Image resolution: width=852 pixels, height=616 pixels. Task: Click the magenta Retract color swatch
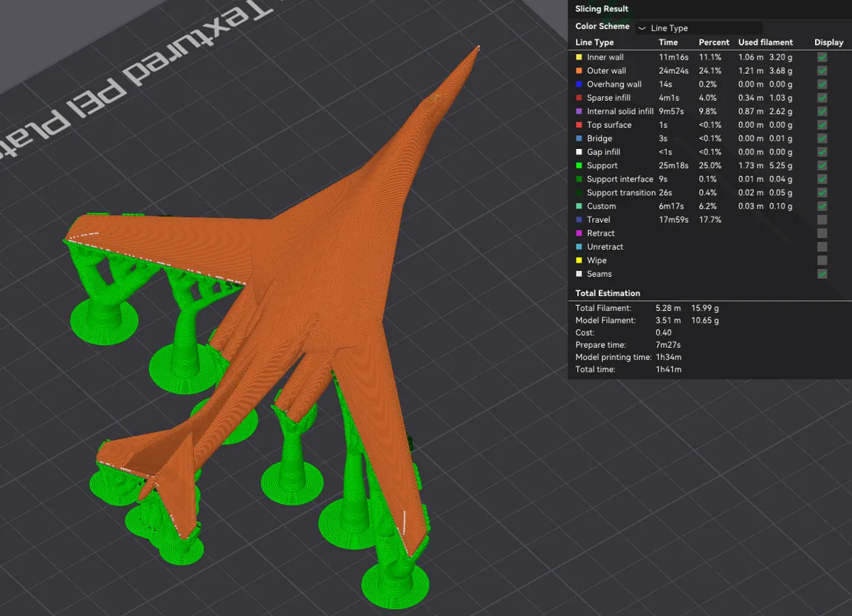579,233
